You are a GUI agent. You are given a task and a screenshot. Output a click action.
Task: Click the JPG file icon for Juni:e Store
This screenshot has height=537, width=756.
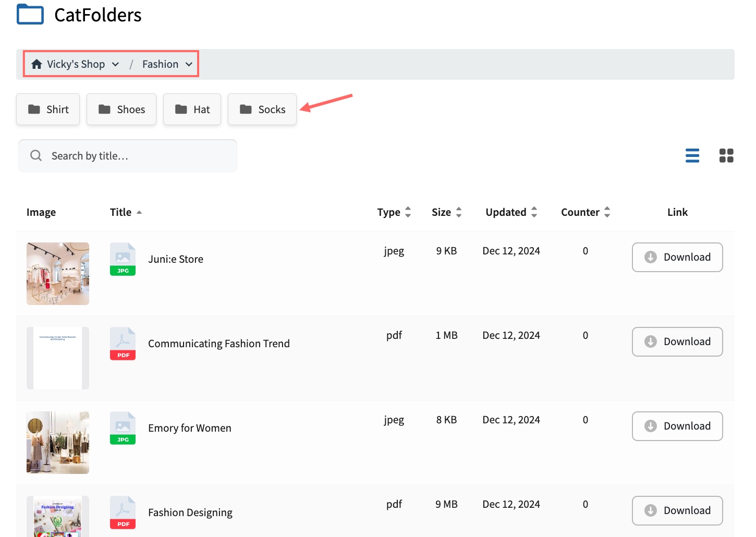point(123,259)
